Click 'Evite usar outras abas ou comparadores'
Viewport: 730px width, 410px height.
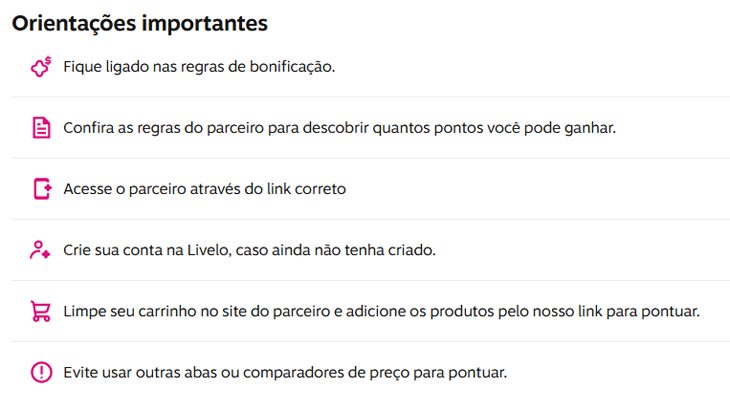(x=285, y=372)
